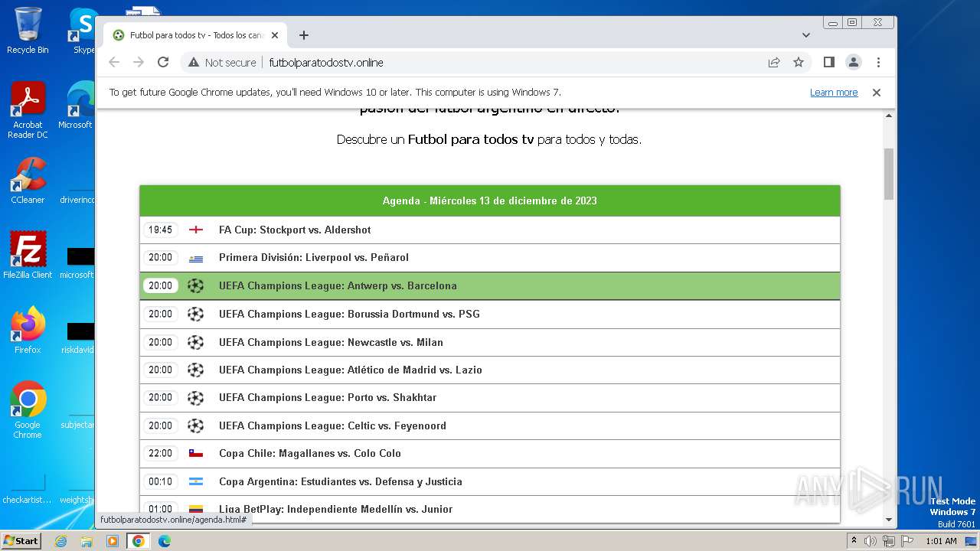Viewport: 980px width, 551px height.
Task: Select the Futbol para todos tv tab
Action: coord(195,35)
